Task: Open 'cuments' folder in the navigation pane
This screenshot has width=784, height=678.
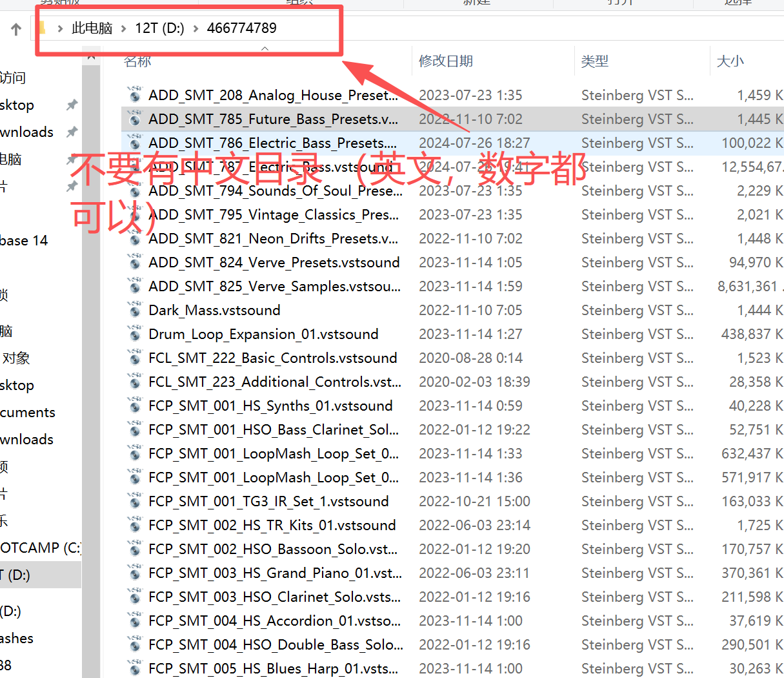Action: tap(28, 412)
